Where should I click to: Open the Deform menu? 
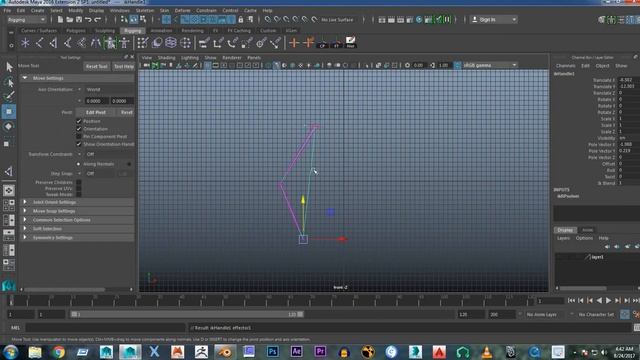coord(182,11)
